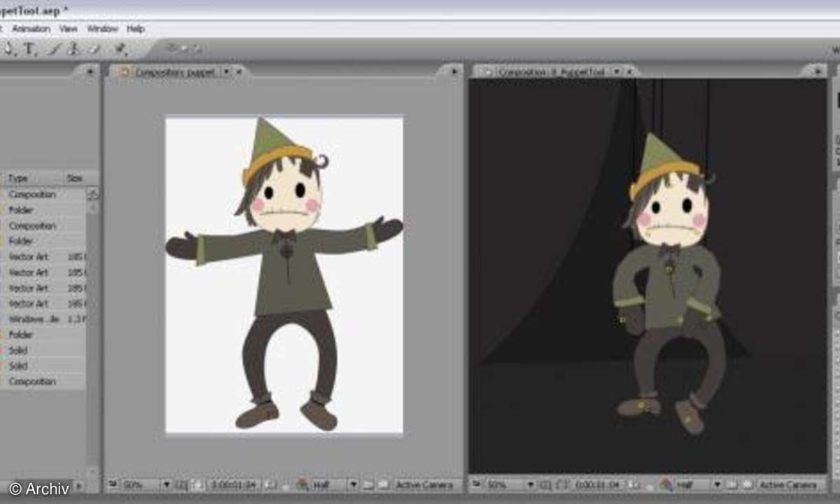Viewport: 840px width, 504px height.
Task: Click the 0:00:01:04 timecode in the PuppetTool viewer
Action: (598, 484)
